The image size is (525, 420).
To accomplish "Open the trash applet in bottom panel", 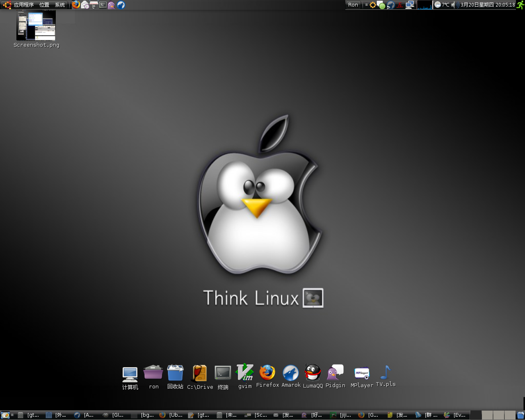I will 520,415.
